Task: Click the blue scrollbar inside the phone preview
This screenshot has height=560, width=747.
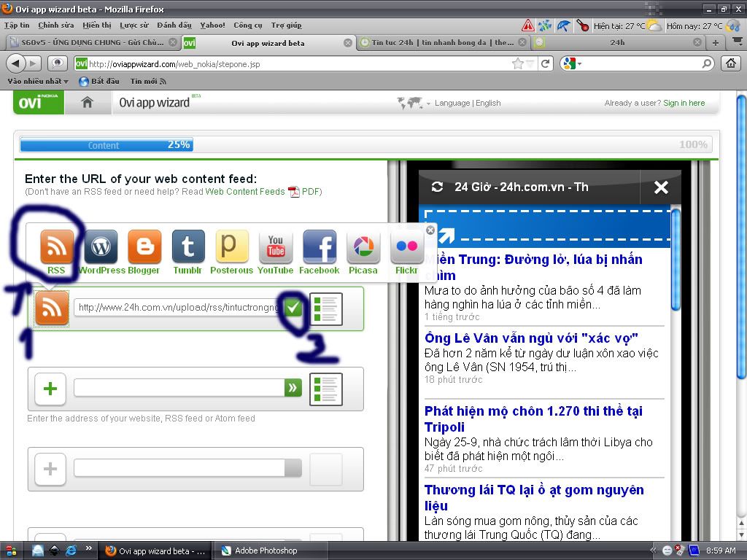Action: (x=676, y=260)
